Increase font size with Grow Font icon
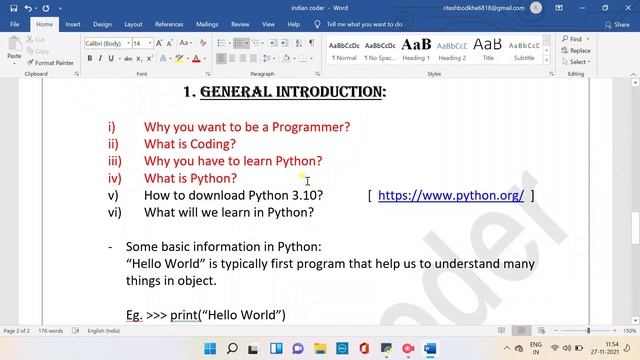Screen dimensions: 640x360 pos(159,43)
